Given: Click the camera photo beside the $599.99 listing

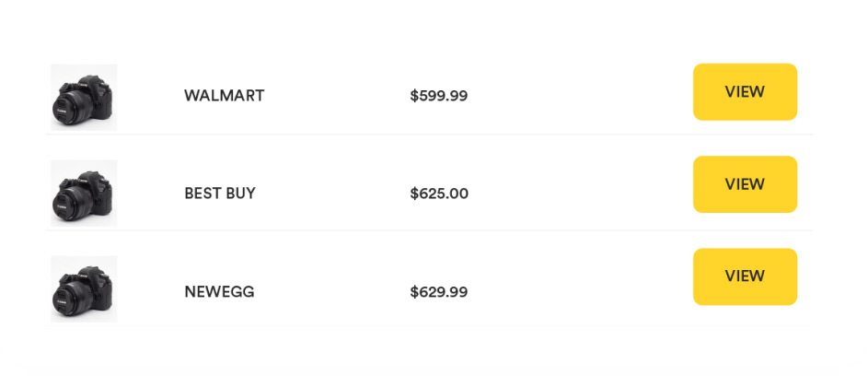Looking at the screenshot, I should 84,98.
